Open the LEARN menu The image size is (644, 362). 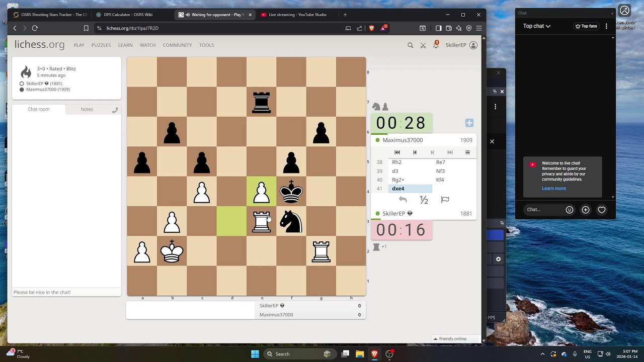coord(125,45)
